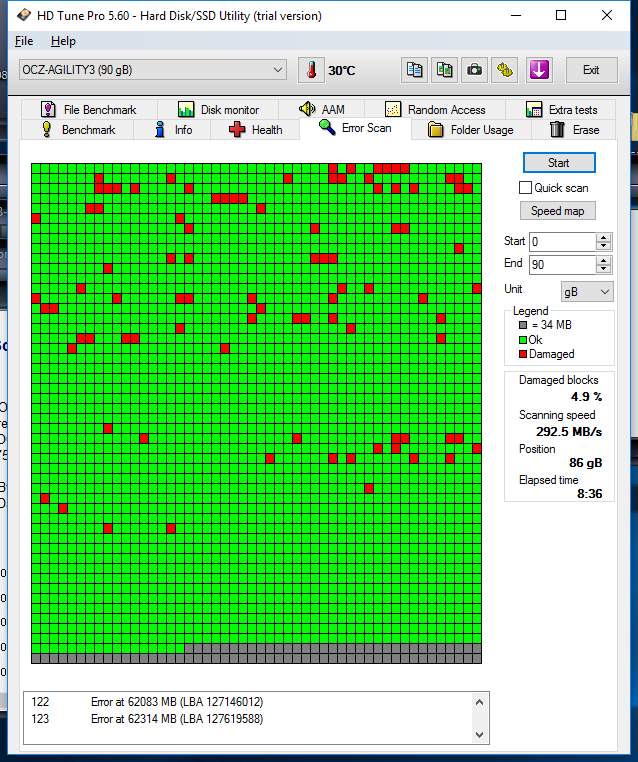638x762 pixels.
Task: Switch to the Random Access tab
Action: pyautogui.click(x=435, y=110)
